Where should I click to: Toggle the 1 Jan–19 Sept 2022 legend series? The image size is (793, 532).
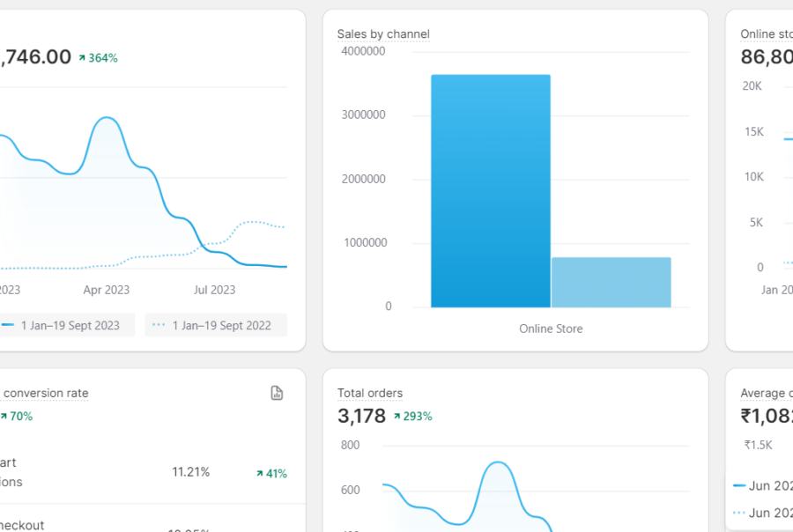coord(211,325)
